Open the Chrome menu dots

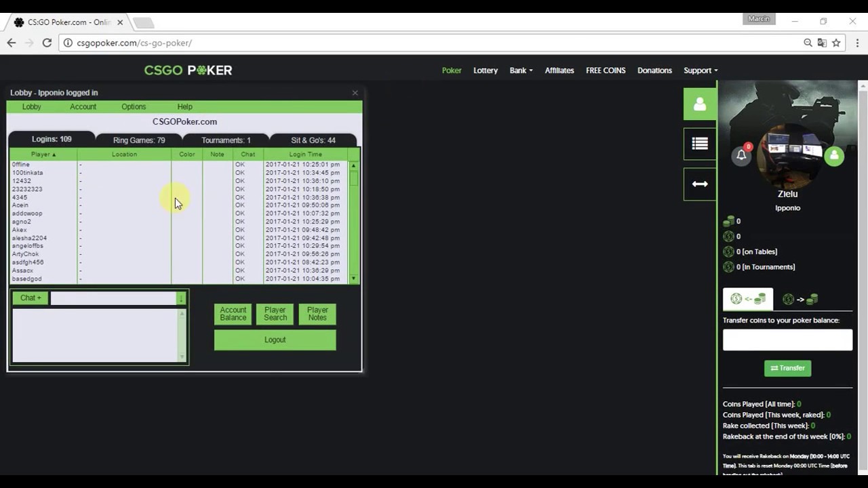[x=857, y=43]
